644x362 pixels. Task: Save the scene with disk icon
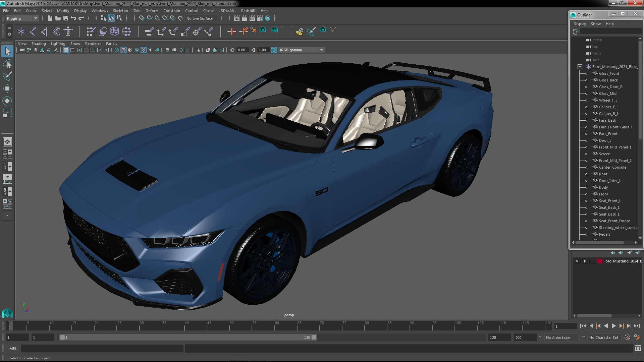coord(66,18)
